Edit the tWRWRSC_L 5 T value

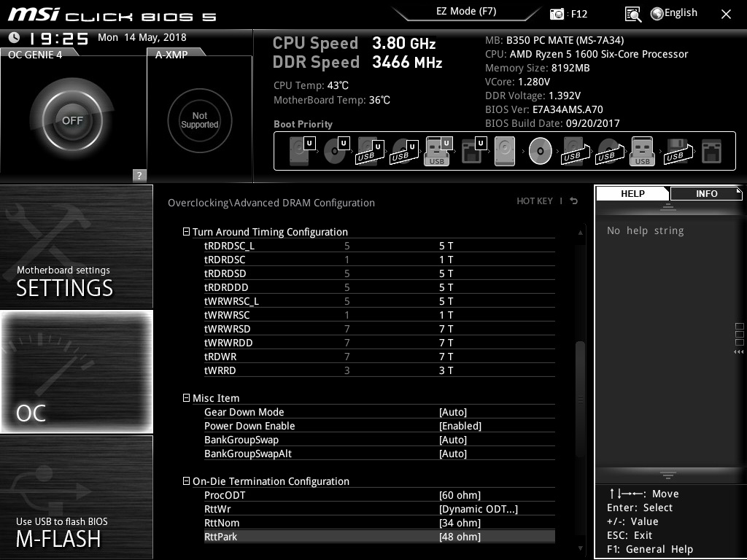pyautogui.click(x=446, y=301)
